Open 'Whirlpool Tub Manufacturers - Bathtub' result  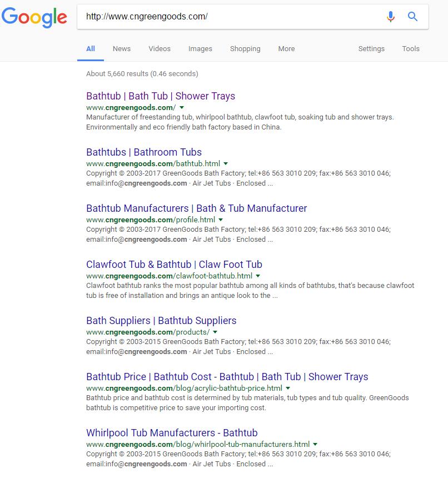(x=172, y=432)
